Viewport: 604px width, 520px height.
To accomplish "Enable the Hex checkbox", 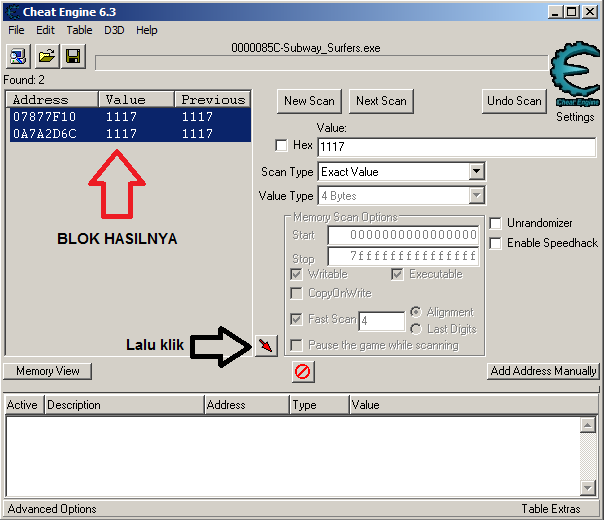I will [281, 146].
